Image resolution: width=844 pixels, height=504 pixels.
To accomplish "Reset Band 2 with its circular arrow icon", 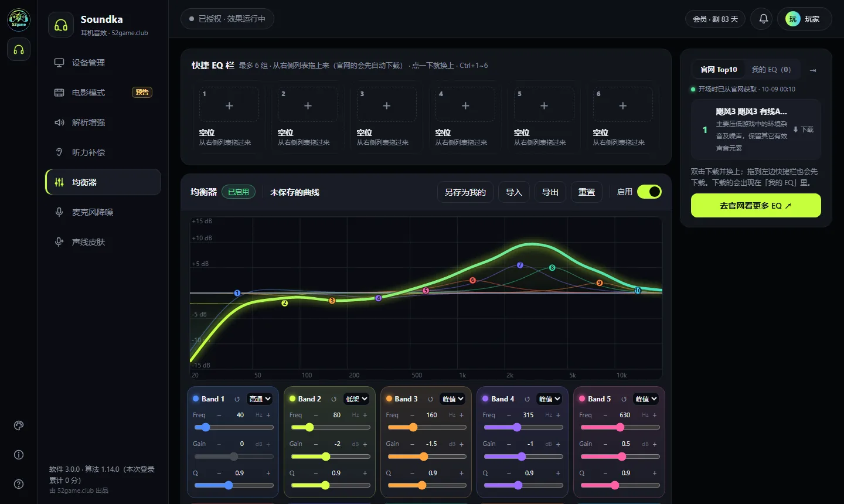I will (x=334, y=399).
